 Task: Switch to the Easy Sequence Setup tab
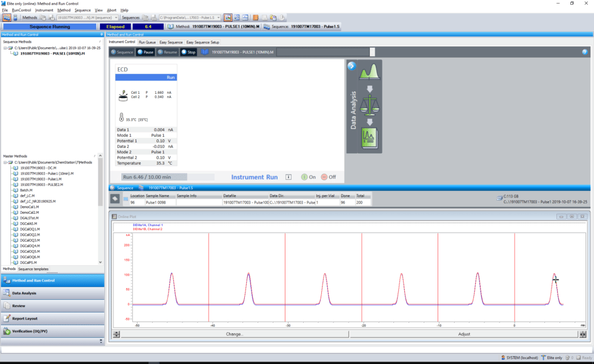tap(202, 42)
